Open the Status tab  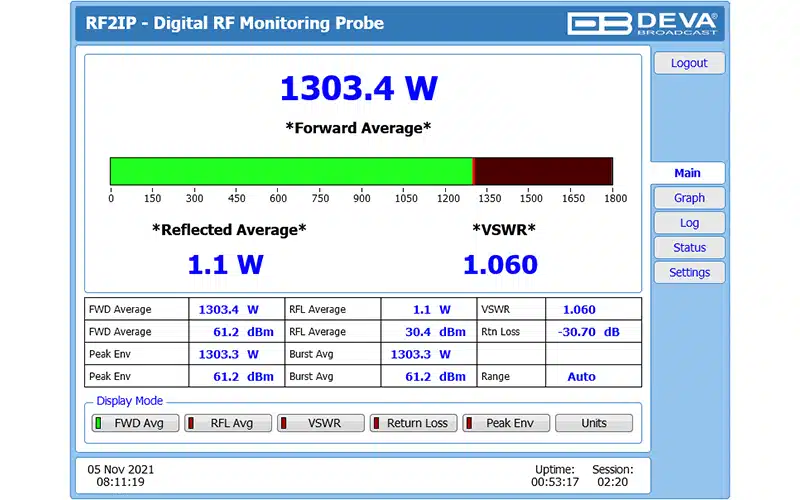click(689, 247)
